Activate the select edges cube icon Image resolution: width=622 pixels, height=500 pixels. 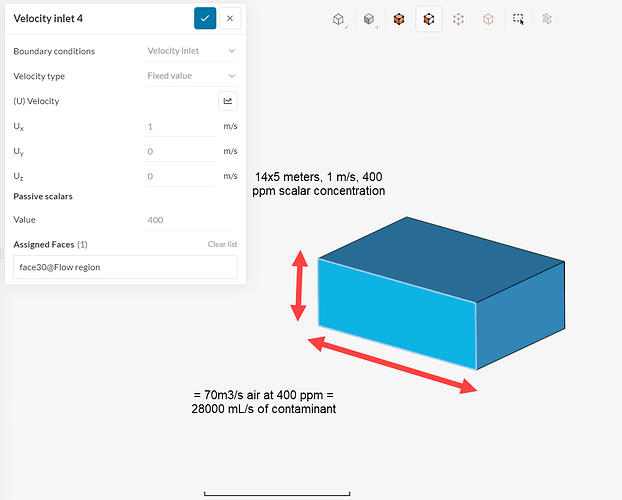pyautogui.click(x=459, y=19)
